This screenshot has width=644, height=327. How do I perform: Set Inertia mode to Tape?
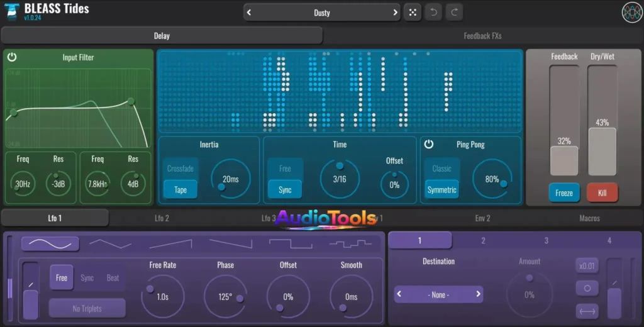(180, 189)
